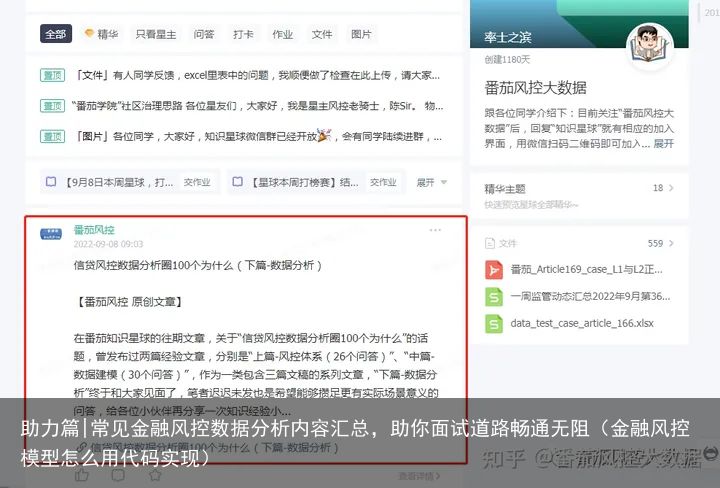Screen dimensions: 720x488
Task: Click the document icon beside 文件 heading
Action: (490, 243)
